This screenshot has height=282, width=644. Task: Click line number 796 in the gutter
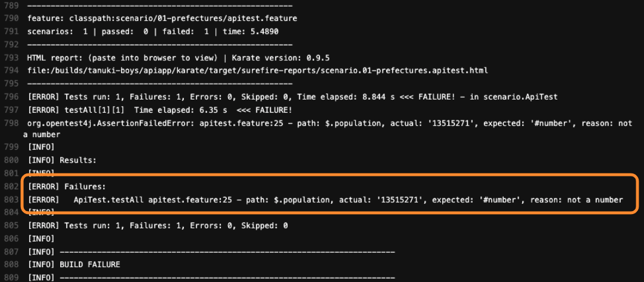pos(10,97)
